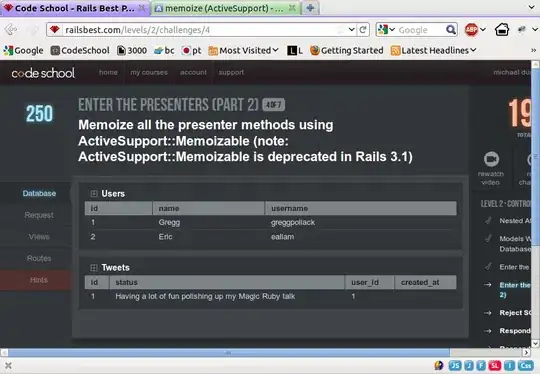Click the red ruby site icon in address bar
The image size is (540, 374).
click(54, 30)
